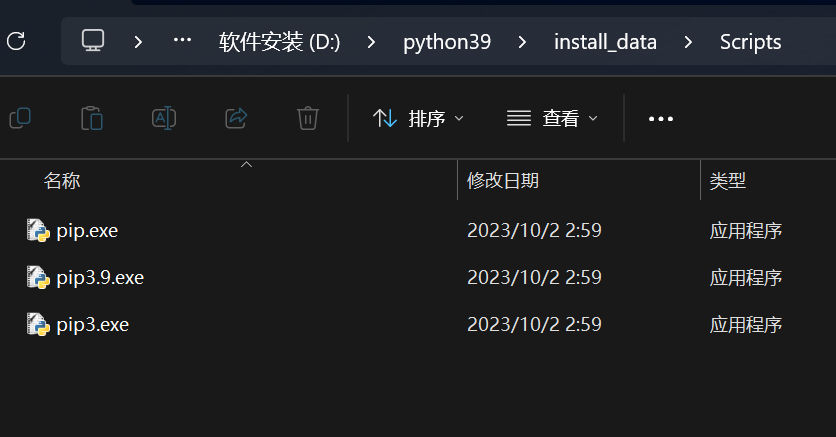
Task: Click the share icon in toolbar
Action: pos(236,118)
